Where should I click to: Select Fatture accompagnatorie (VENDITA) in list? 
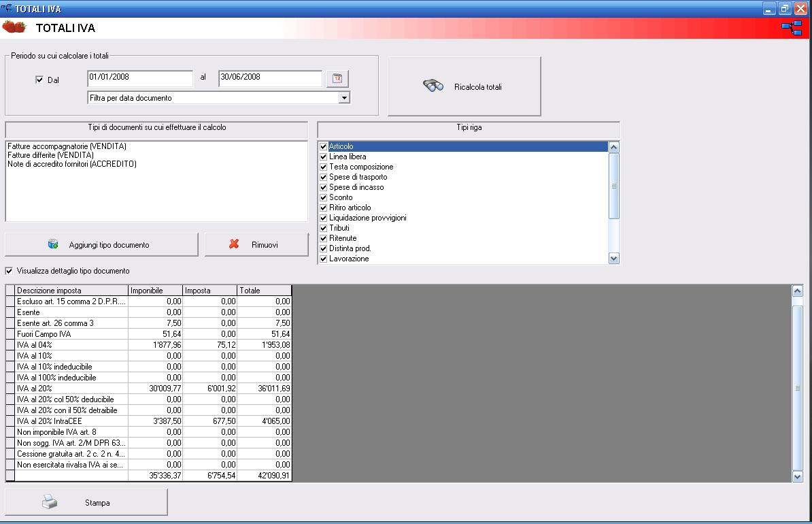point(67,146)
